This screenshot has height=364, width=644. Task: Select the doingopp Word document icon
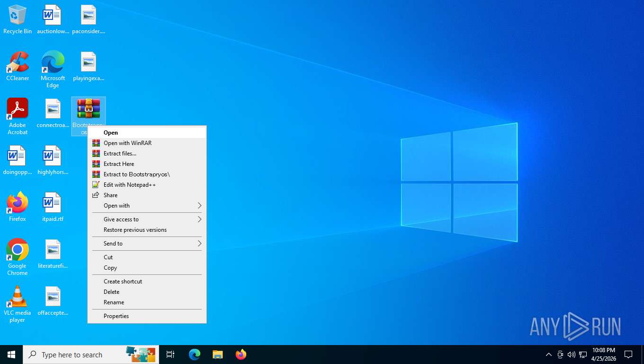[18, 160]
